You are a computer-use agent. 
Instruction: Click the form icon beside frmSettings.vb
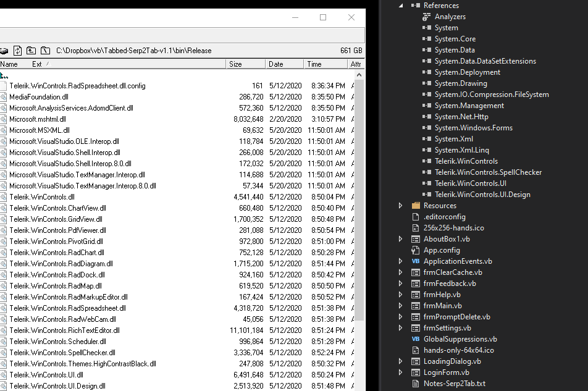tap(416, 328)
